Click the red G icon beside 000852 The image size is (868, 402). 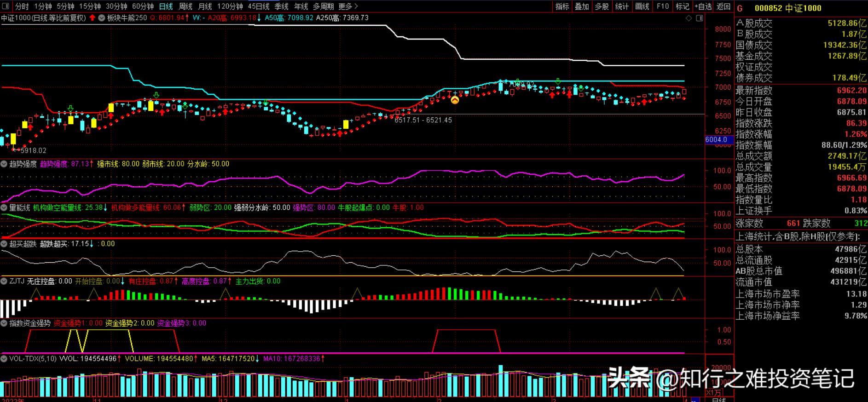(x=740, y=8)
